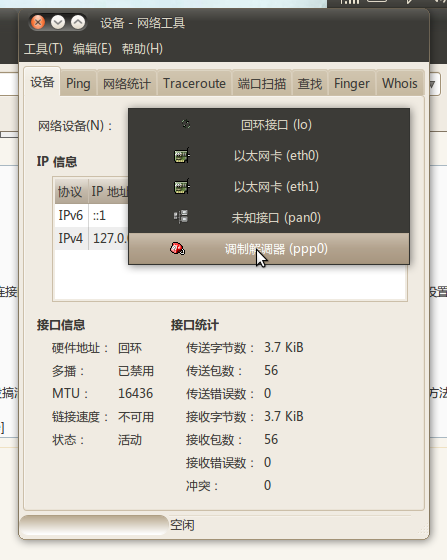Click the red ppp0 modem icon
This screenshot has height=560, width=447.
coord(177,249)
